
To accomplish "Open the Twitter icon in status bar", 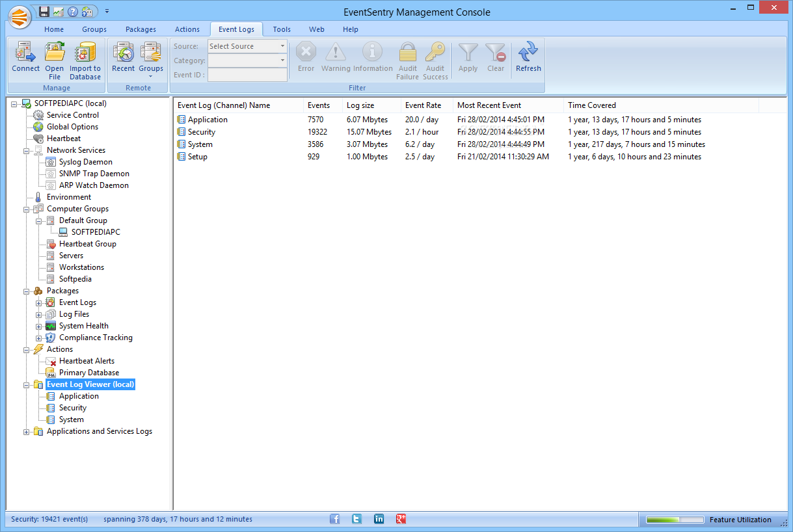I will point(356,519).
